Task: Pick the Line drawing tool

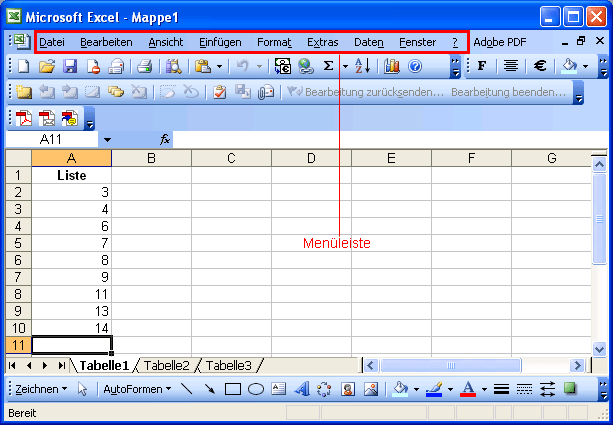Action: click(187, 389)
